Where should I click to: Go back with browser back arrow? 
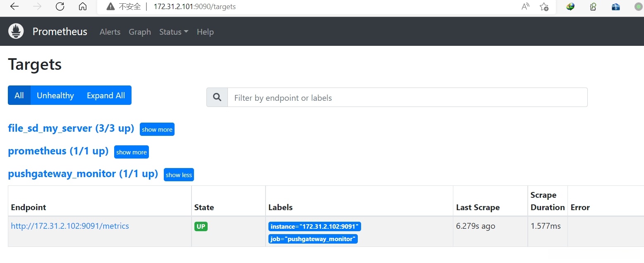14,7
